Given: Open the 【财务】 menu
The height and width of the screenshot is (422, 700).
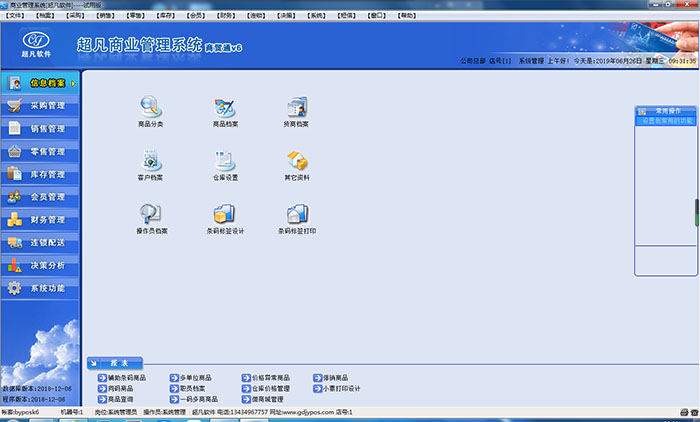Looking at the screenshot, I should tap(226, 16).
